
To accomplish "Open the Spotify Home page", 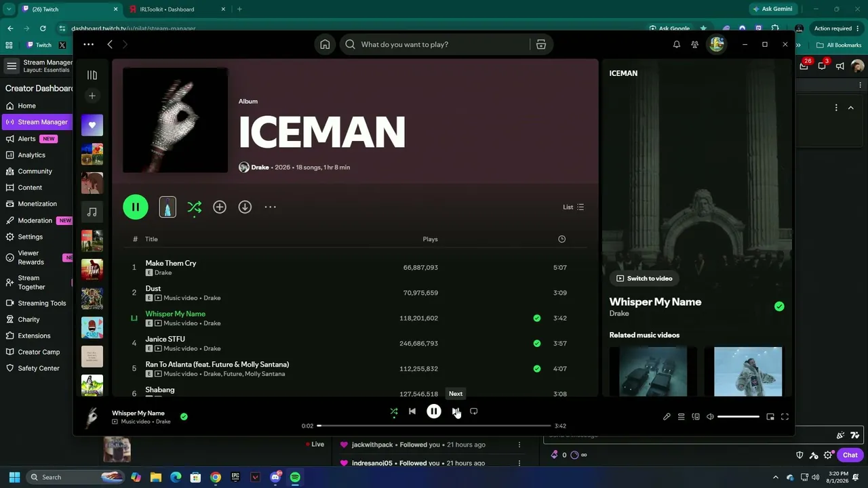I will pyautogui.click(x=325, y=45).
